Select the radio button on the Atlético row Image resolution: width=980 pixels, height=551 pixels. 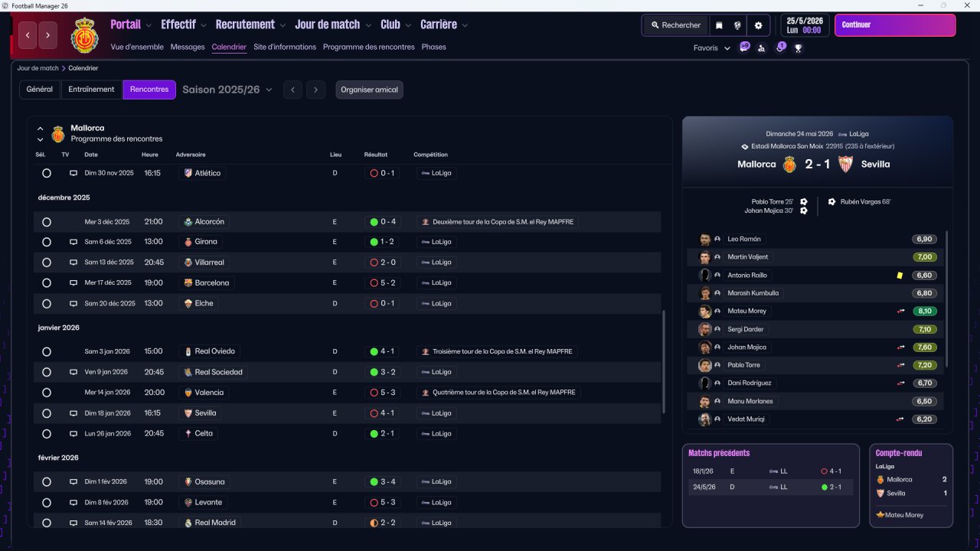[47, 174]
